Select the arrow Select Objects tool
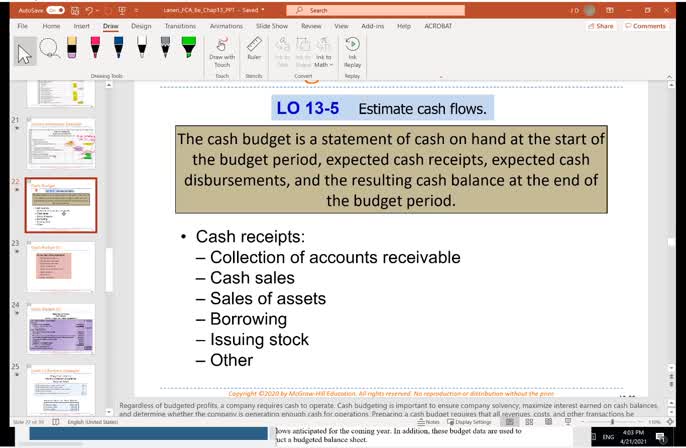This screenshot has width=686, height=448. (x=24, y=52)
